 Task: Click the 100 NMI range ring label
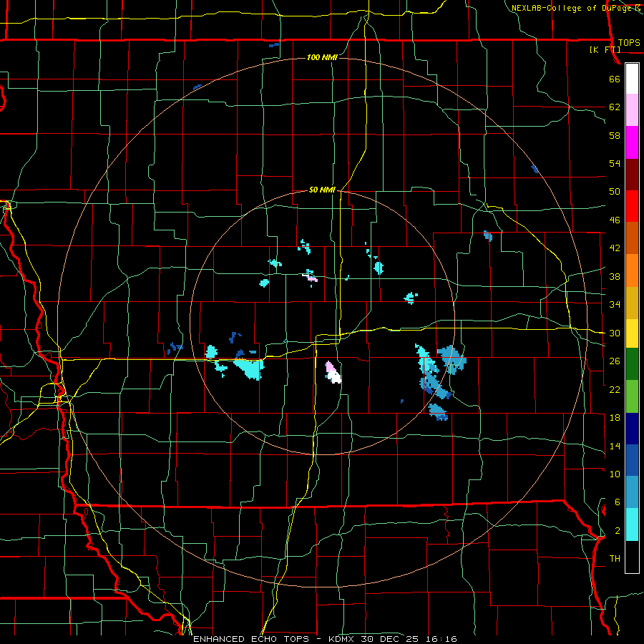[323, 57]
